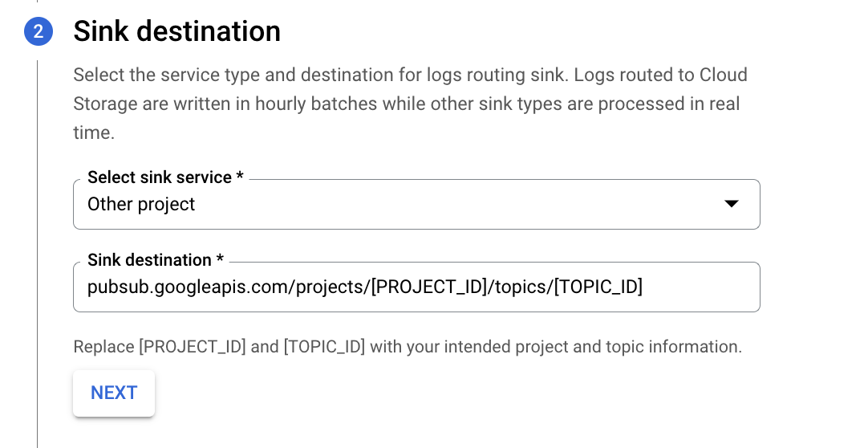Open the Select sink service dropdown
The width and height of the screenshot is (868, 448).
point(416,204)
